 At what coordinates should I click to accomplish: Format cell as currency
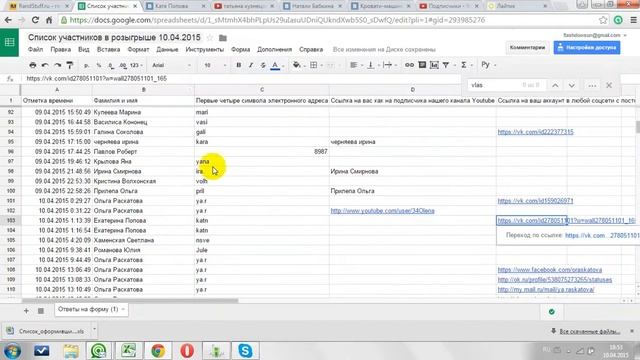pyautogui.click(x=87, y=65)
